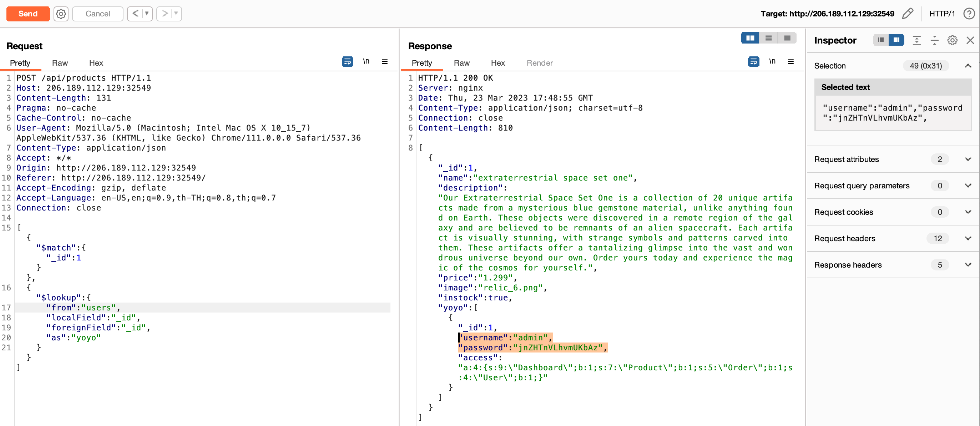Click the Send button
980x426 pixels.
point(28,14)
